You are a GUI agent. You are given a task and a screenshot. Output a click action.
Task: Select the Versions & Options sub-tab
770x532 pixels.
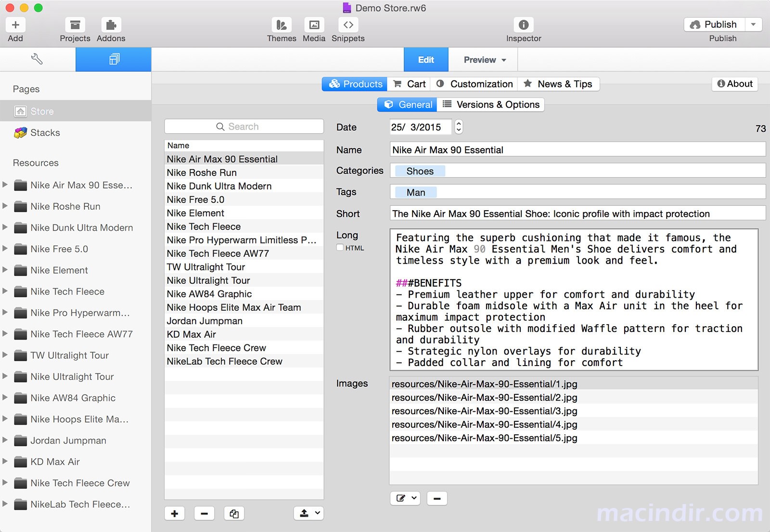click(491, 105)
